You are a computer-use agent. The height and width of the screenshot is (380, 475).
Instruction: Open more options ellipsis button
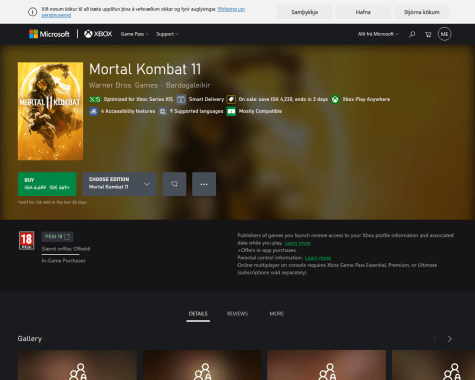click(x=204, y=184)
